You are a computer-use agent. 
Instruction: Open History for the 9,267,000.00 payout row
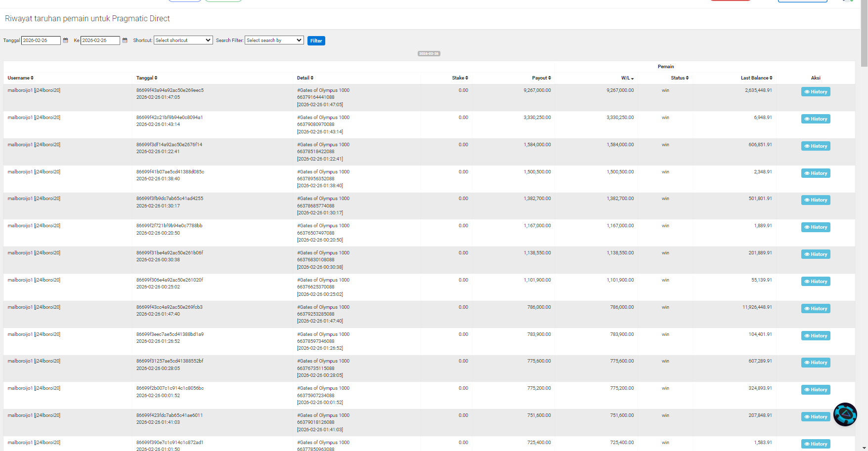(x=816, y=92)
